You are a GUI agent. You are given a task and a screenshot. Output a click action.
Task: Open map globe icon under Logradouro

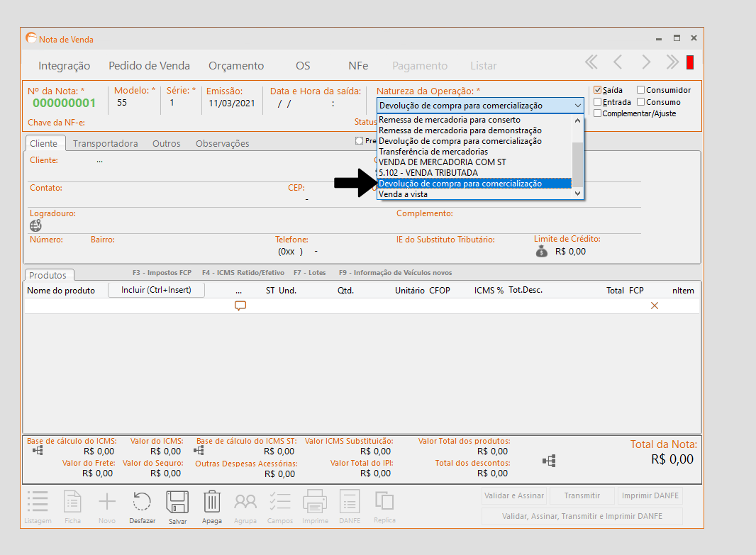click(x=35, y=225)
